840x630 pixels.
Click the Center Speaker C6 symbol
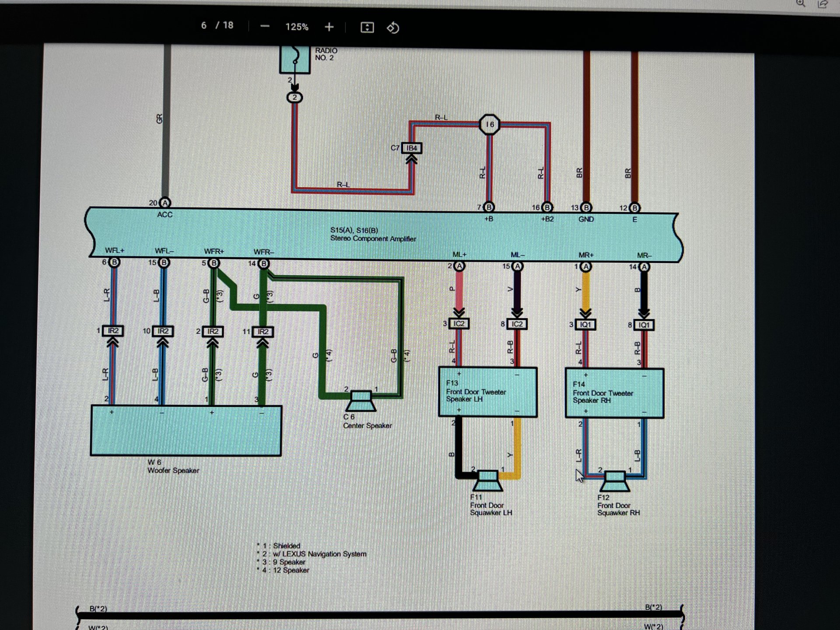pos(361,401)
